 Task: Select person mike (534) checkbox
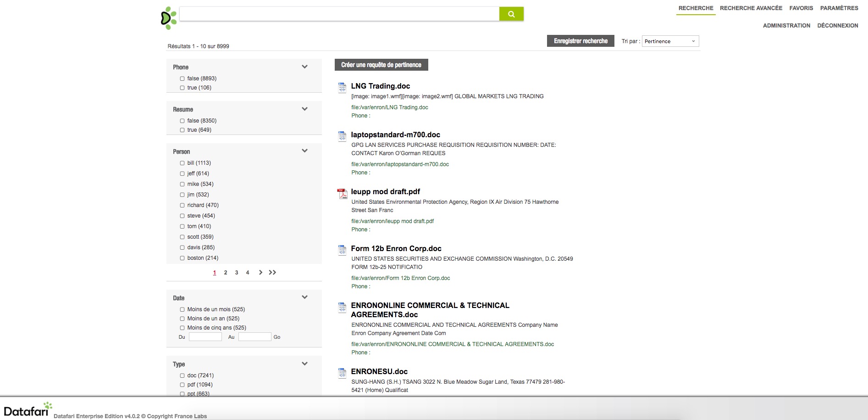(x=182, y=184)
